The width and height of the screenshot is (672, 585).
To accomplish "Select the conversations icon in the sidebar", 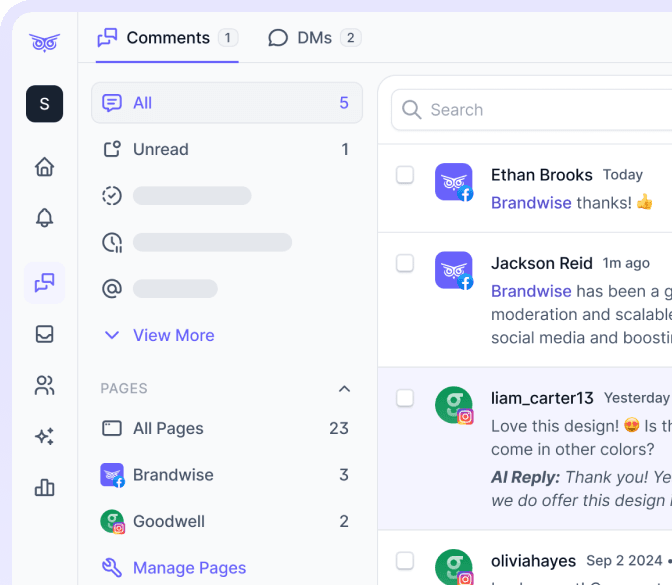I will point(44,283).
